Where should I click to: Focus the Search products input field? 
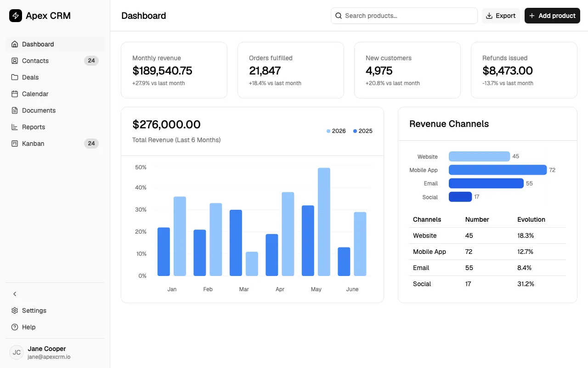pos(404,16)
